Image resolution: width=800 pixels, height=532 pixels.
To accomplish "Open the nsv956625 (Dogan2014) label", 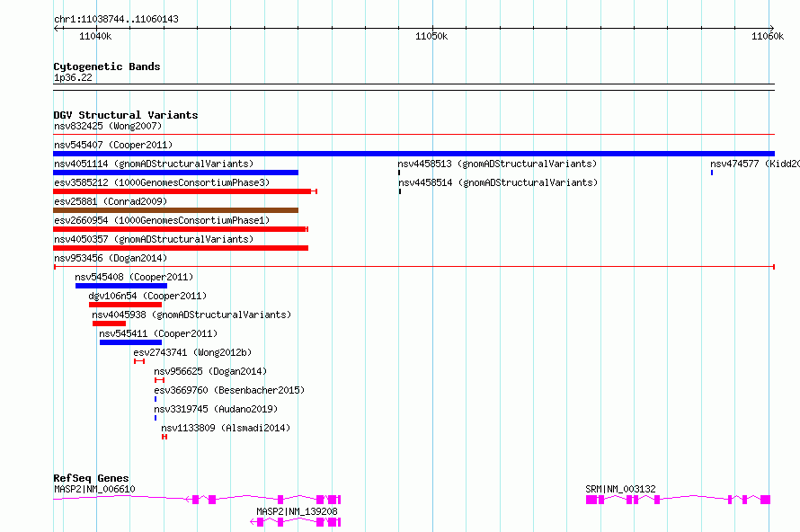I will coord(210,371).
